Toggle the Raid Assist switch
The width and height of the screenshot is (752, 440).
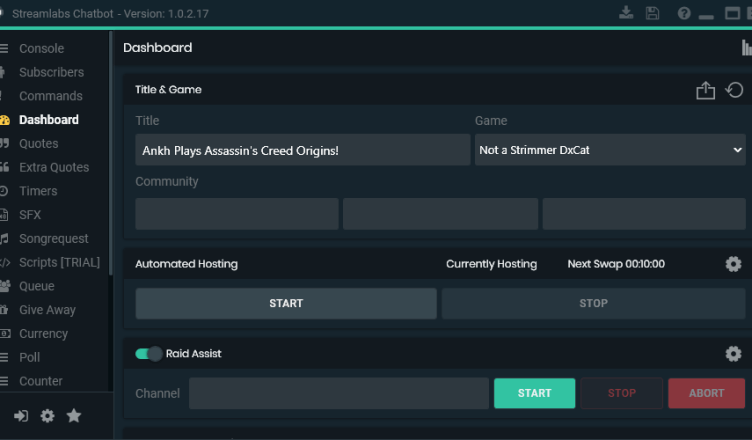(149, 354)
